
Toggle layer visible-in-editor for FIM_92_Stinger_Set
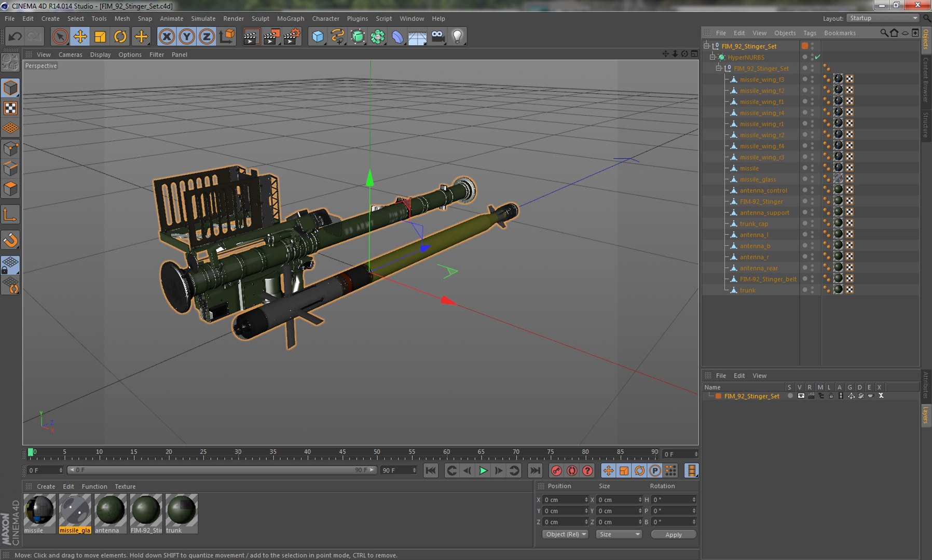pyautogui.click(x=801, y=396)
